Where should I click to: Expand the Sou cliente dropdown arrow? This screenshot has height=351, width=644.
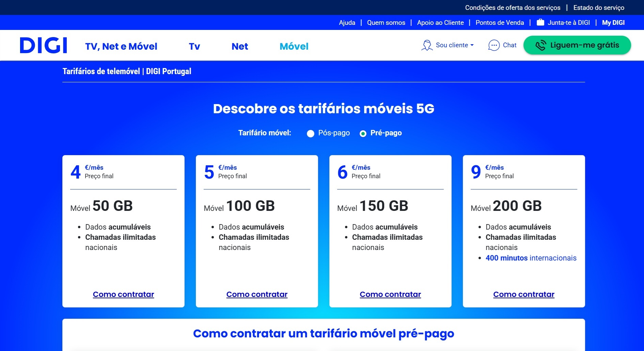(472, 45)
